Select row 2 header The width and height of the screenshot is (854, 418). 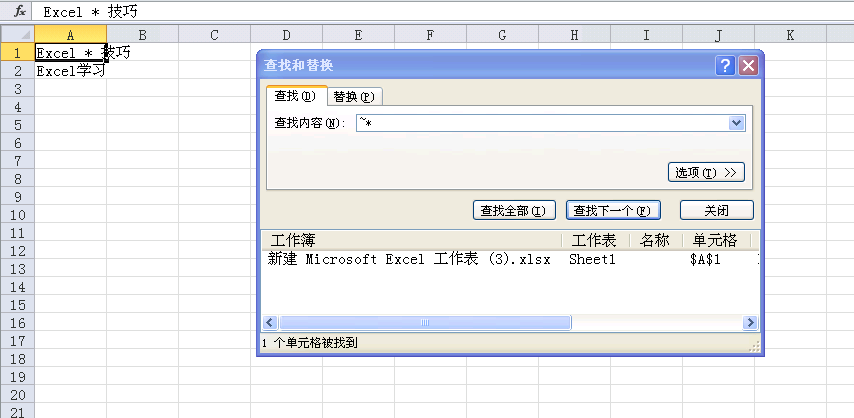pyautogui.click(x=17, y=70)
